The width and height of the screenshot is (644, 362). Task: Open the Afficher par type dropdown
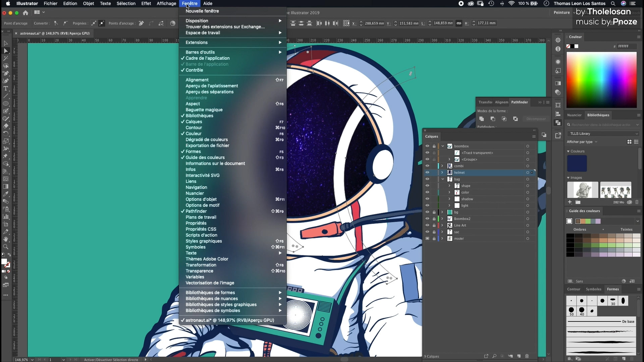pyautogui.click(x=582, y=142)
